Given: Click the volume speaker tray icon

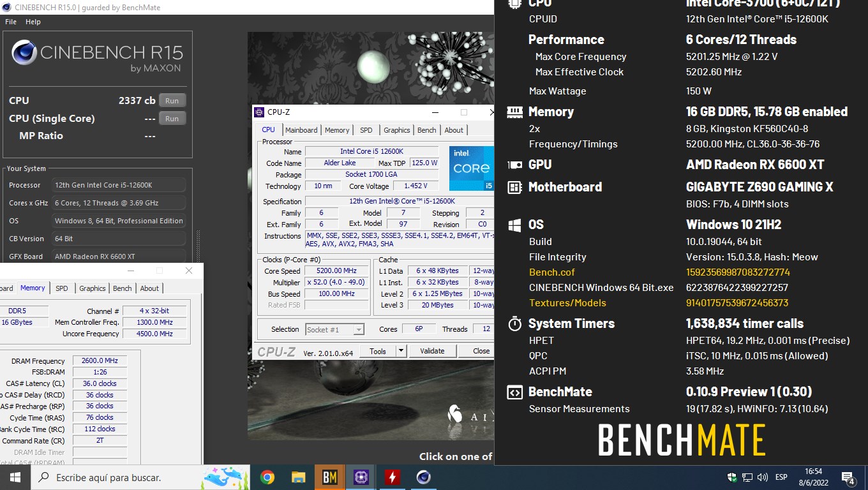Looking at the screenshot, I should (x=762, y=477).
